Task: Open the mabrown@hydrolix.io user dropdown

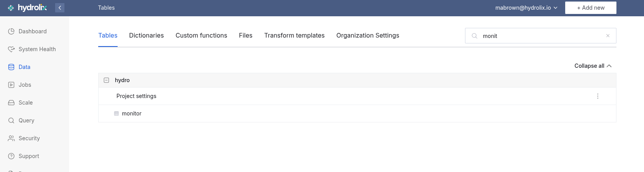Action: click(x=526, y=8)
